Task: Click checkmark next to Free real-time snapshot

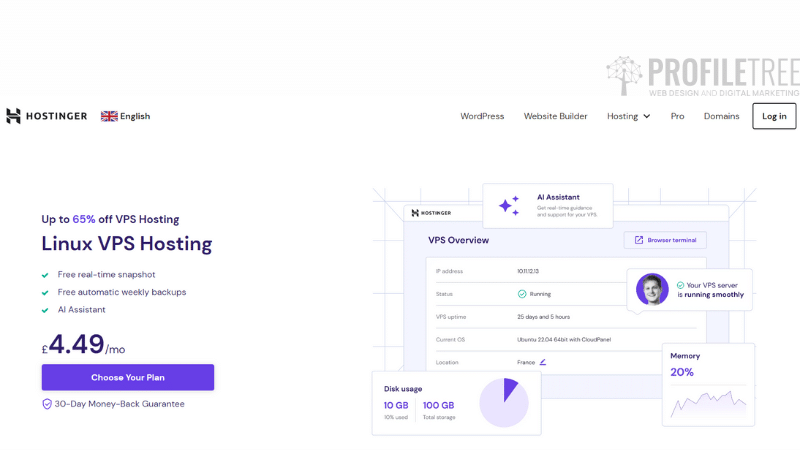Action: tap(45, 275)
